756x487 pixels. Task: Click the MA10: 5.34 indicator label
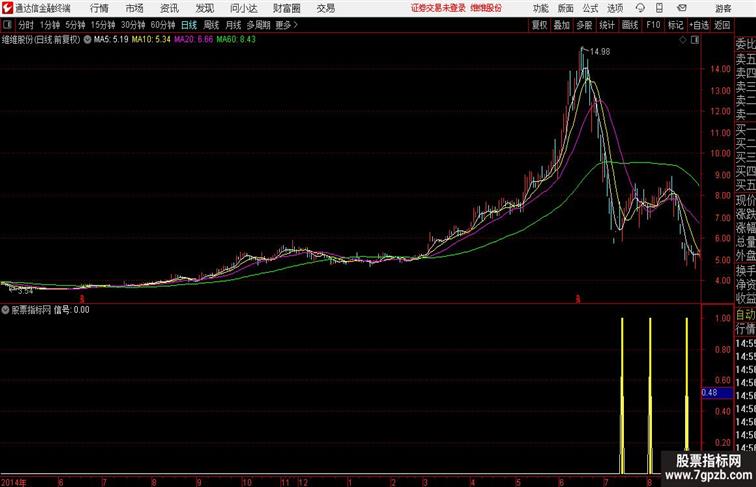pyautogui.click(x=151, y=40)
